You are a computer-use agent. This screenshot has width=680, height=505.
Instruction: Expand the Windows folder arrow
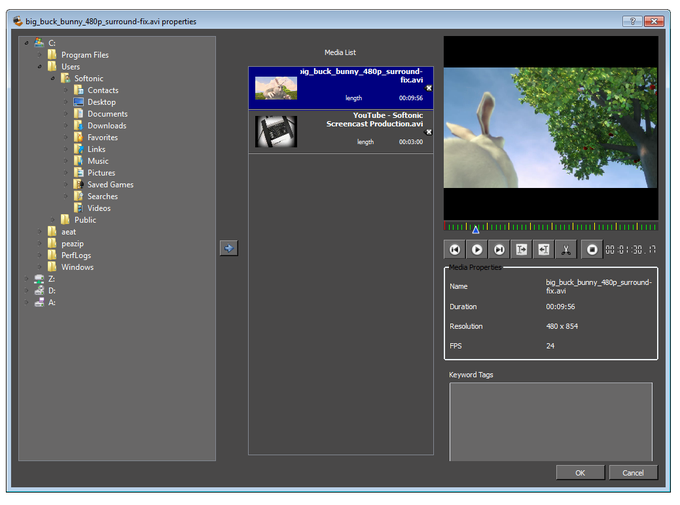(39, 267)
